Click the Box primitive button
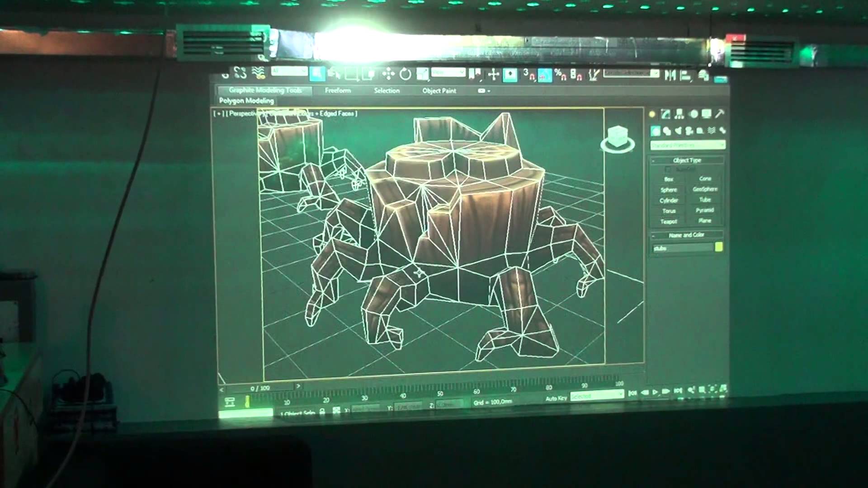 (669, 179)
